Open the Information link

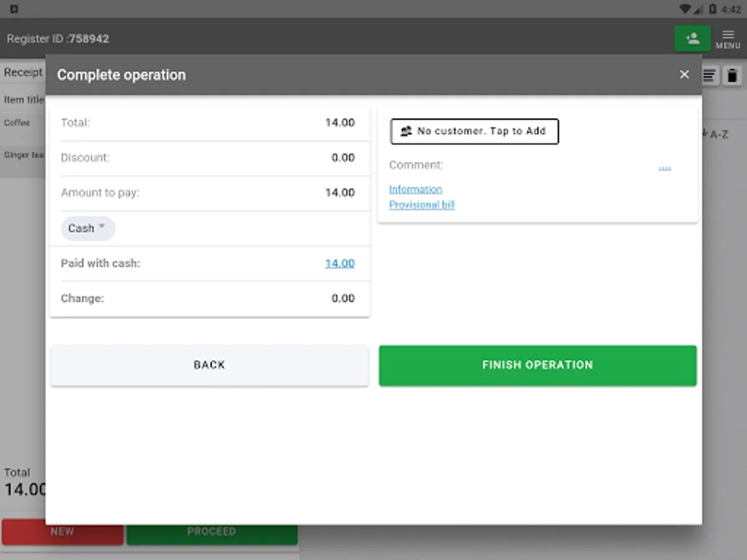tap(416, 189)
